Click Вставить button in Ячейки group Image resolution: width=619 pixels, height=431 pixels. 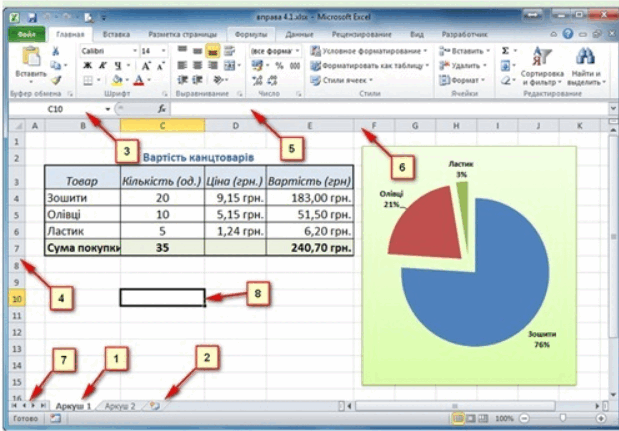(x=465, y=51)
